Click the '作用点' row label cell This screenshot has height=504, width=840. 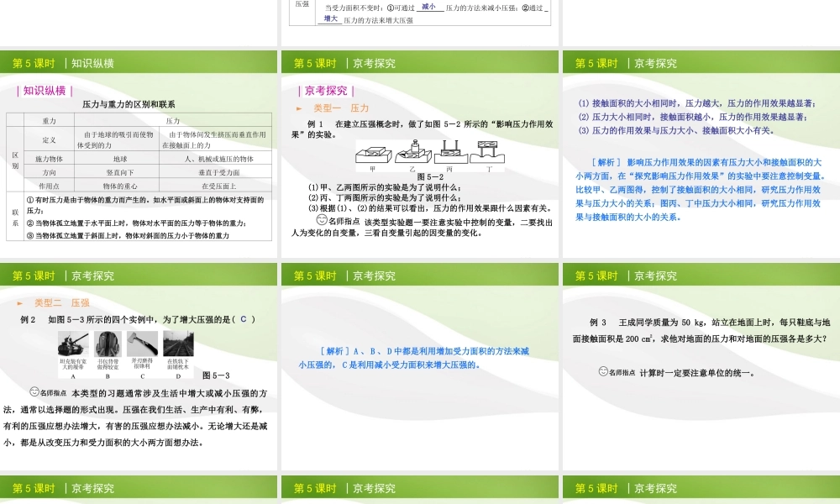(50, 186)
